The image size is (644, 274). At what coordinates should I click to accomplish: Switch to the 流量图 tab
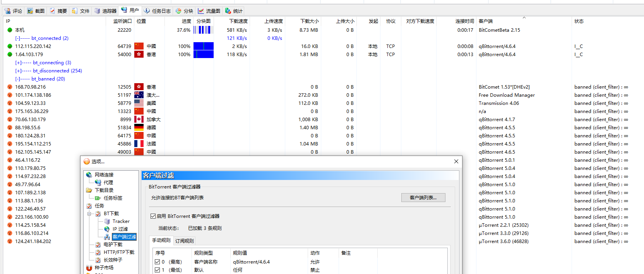pyautogui.click(x=209, y=11)
